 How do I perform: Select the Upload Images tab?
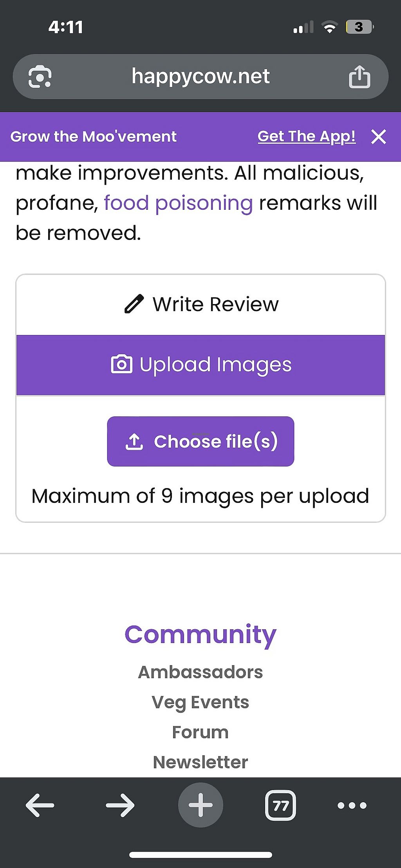coord(200,365)
